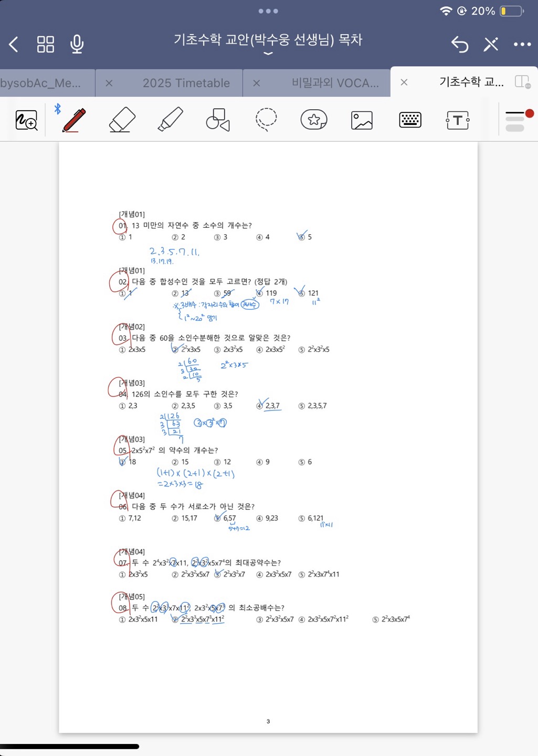
Task: Switch to the 비밀과외 VOCA tab
Action: 335,83
